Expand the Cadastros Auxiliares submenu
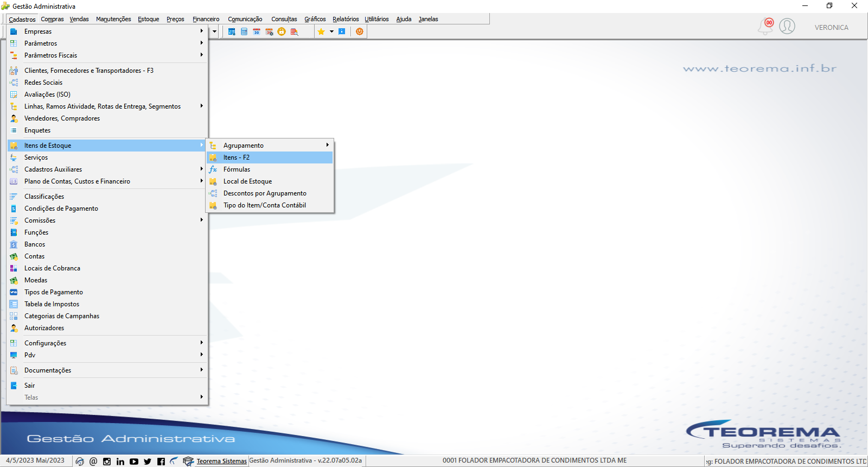Screen dimensions: 868x467 [107, 169]
